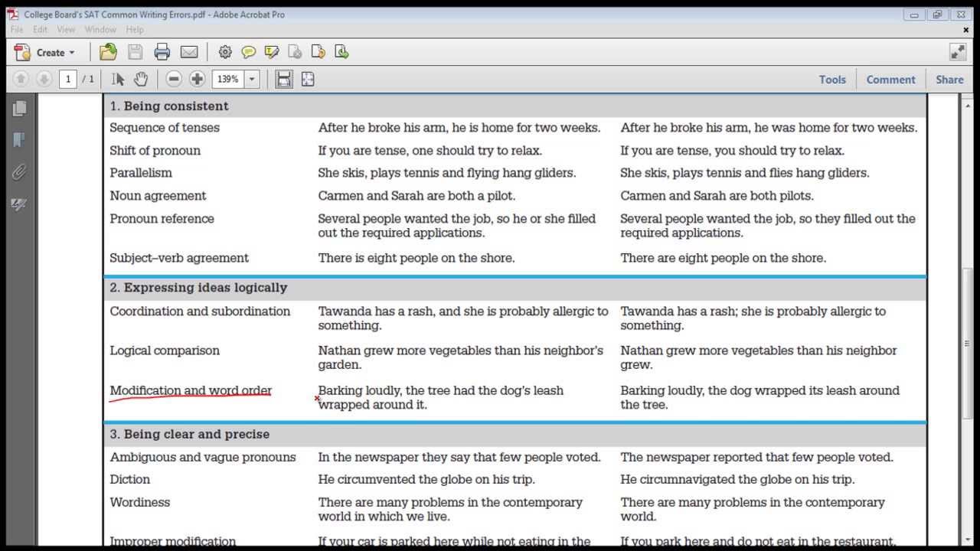Image resolution: width=980 pixels, height=551 pixels.
Task: Open the Comment pane
Action: point(890,80)
